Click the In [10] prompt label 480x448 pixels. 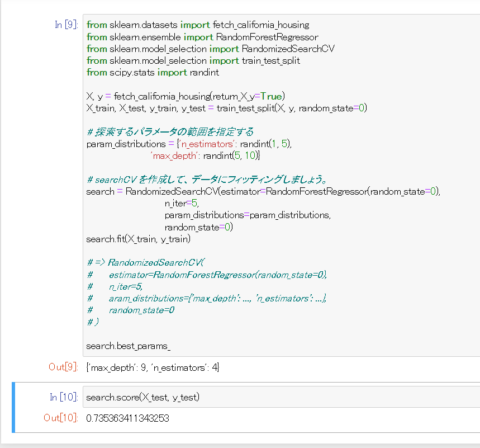click(x=64, y=397)
